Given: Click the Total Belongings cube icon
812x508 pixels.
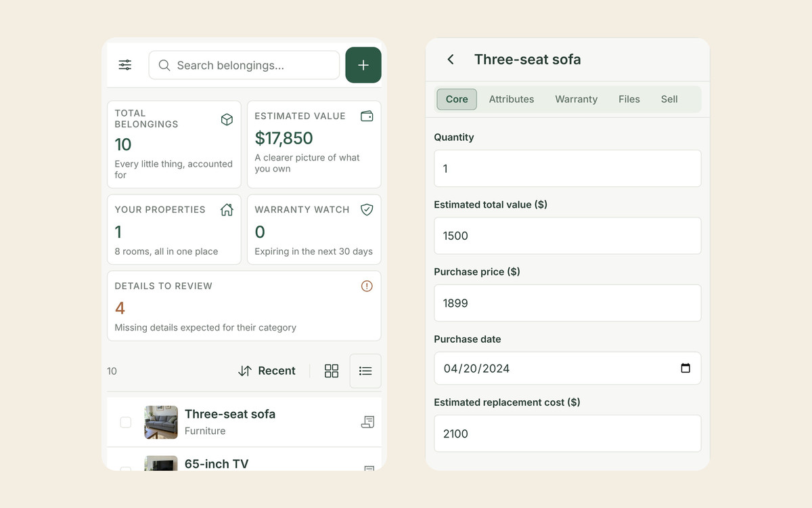Looking at the screenshot, I should (227, 119).
